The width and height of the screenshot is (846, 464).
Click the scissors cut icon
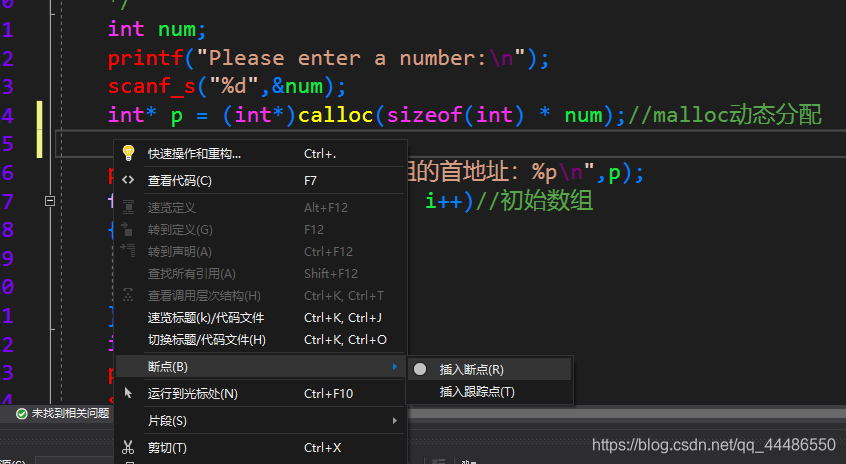pos(128,447)
